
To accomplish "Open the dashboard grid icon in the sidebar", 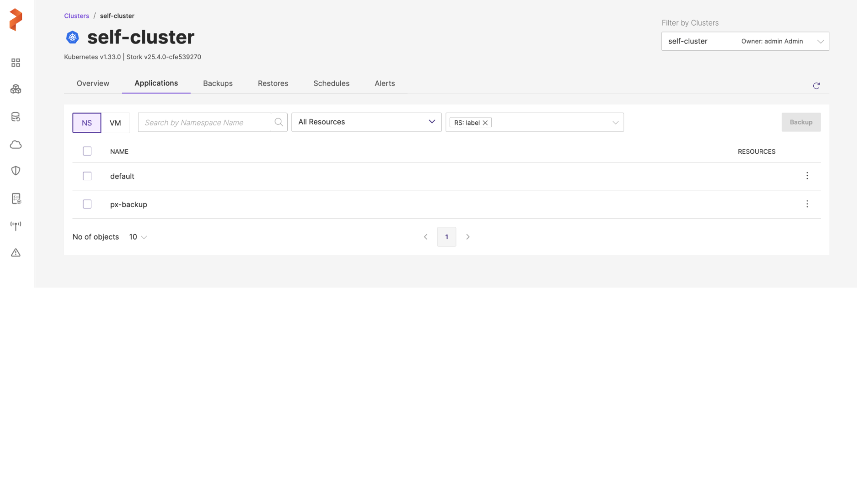I will (x=16, y=63).
